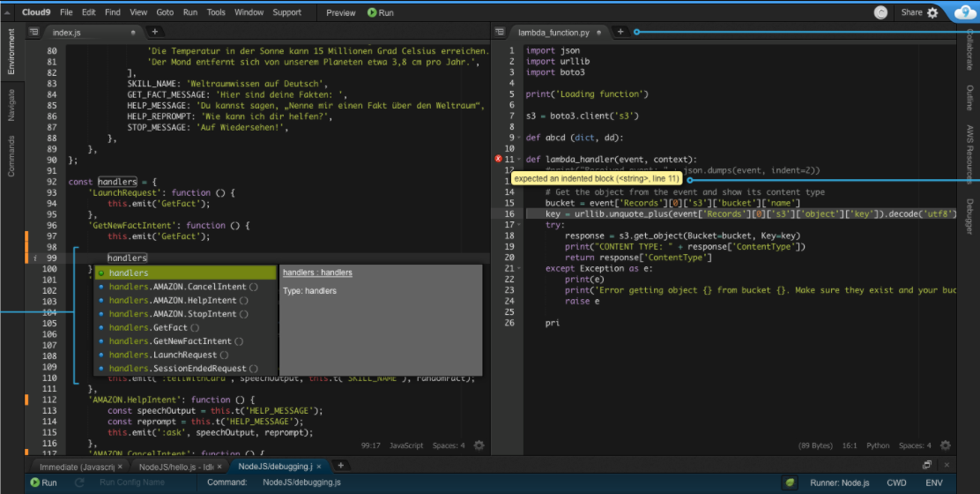
Task: Open the Edit menu
Action: click(x=89, y=12)
